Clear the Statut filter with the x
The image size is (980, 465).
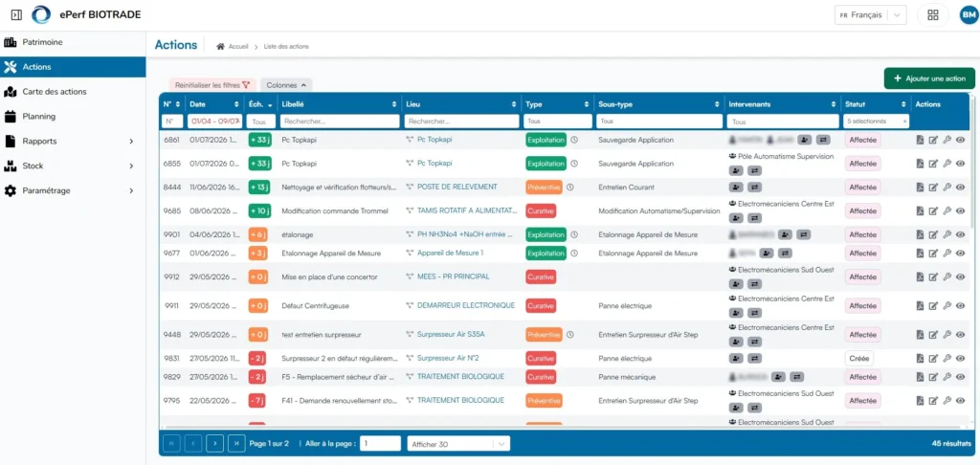point(904,122)
